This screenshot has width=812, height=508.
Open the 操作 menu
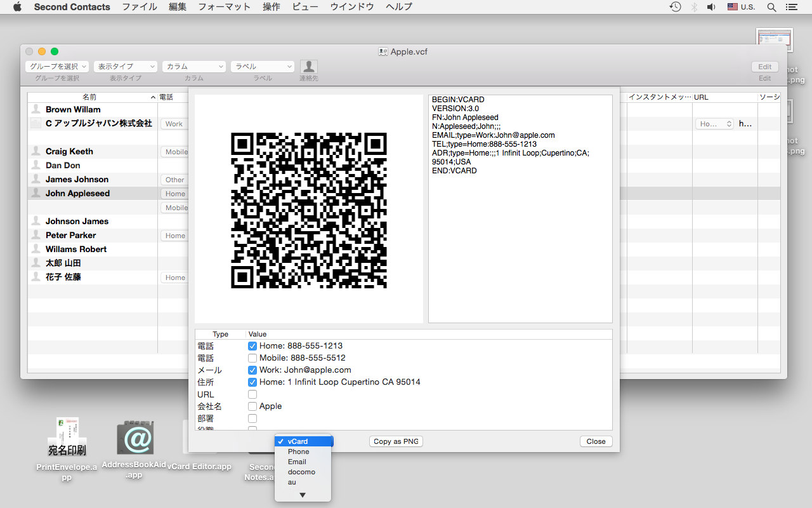coord(272,7)
